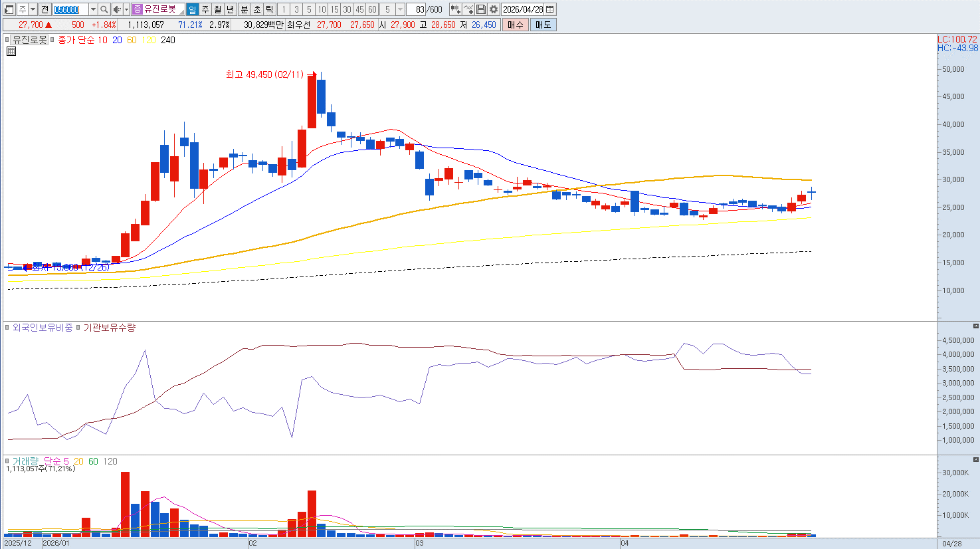Open chart settings gear icon
This screenshot has height=549, width=980.
click(494, 9)
